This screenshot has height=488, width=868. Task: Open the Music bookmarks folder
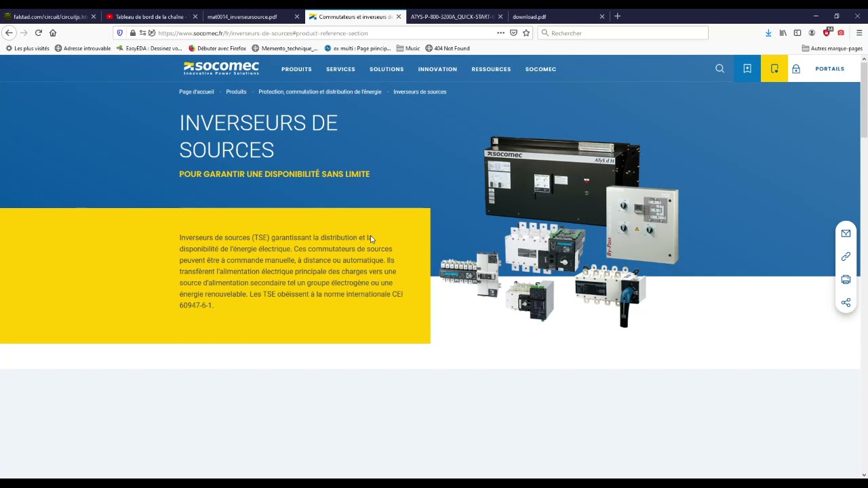(x=408, y=48)
